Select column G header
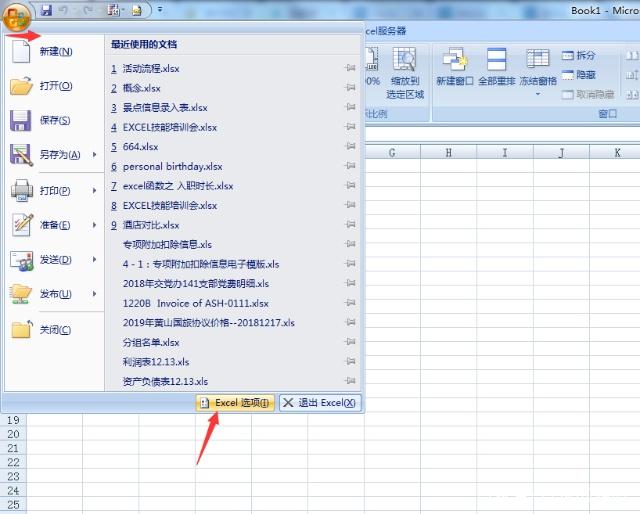 (392, 153)
